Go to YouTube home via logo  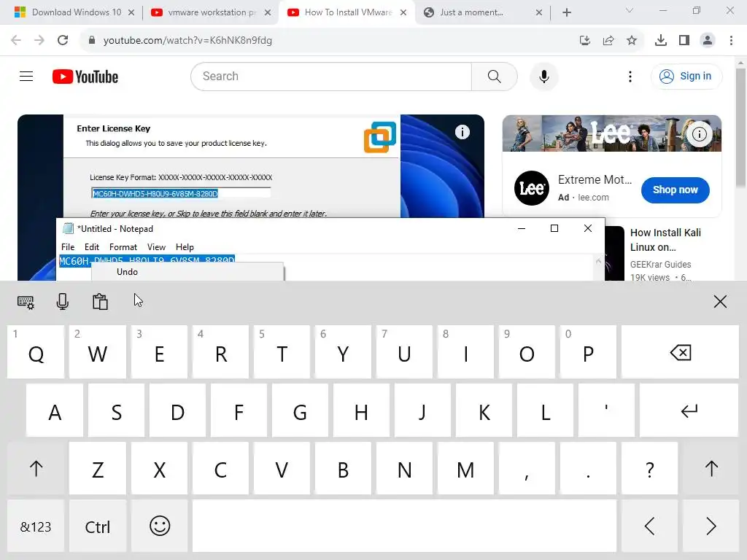pyautogui.click(x=85, y=77)
